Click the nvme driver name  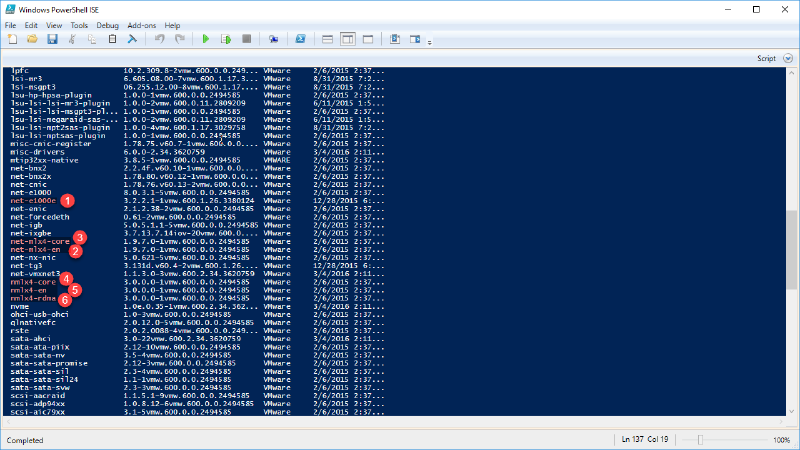pos(19,306)
